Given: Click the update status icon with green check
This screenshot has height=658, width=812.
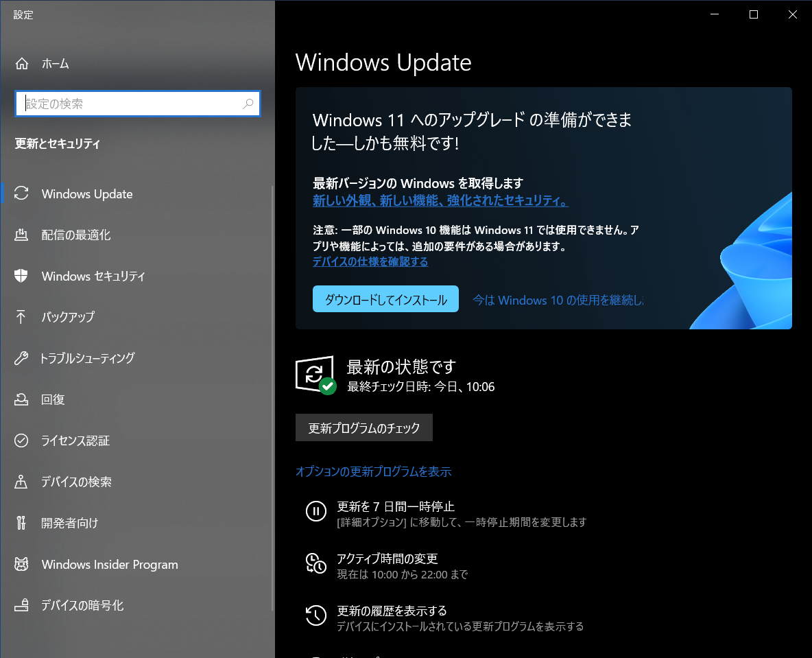Looking at the screenshot, I should [x=316, y=375].
